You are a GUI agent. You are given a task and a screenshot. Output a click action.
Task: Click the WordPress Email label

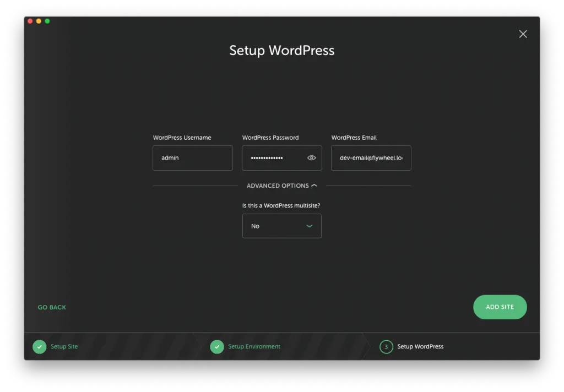[x=354, y=138]
